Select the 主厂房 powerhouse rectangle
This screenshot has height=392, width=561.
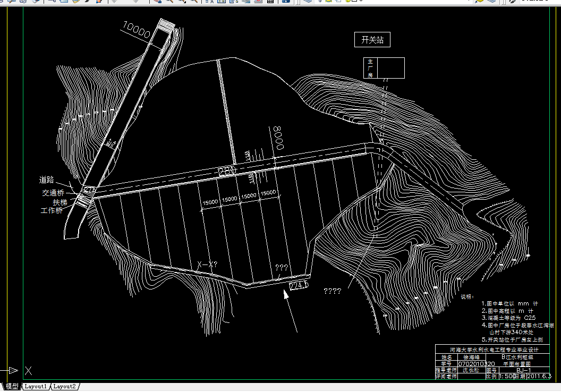pos(384,68)
